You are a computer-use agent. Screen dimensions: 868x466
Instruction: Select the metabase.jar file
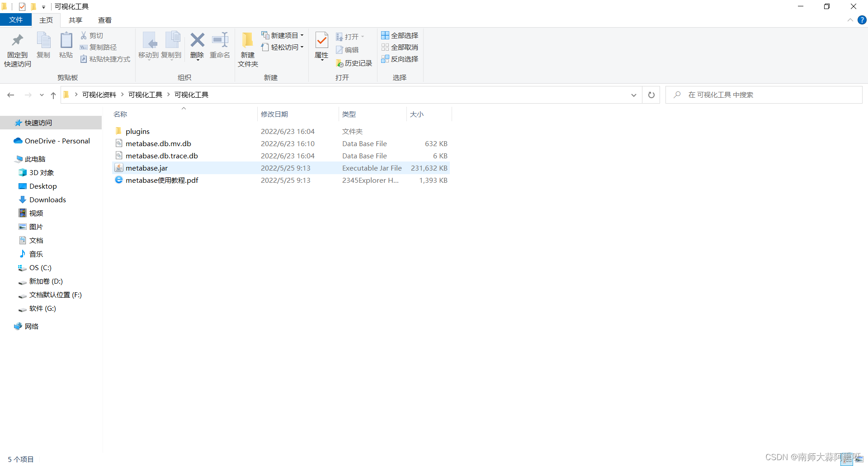(281, 168)
